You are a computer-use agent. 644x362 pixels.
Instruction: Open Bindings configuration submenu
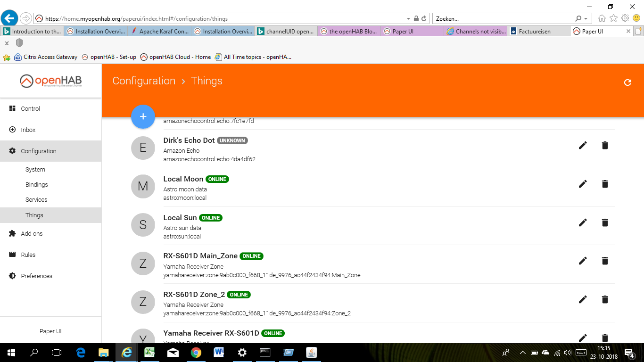click(50, 184)
